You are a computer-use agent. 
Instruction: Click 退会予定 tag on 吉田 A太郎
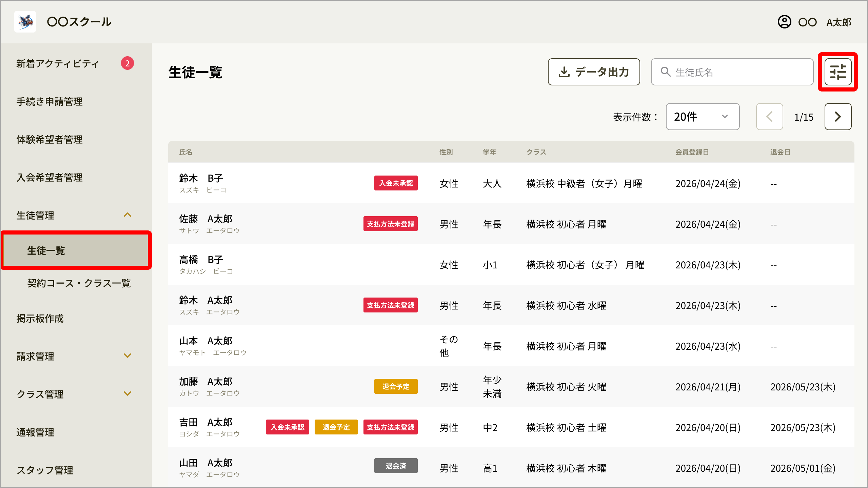tap(336, 427)
